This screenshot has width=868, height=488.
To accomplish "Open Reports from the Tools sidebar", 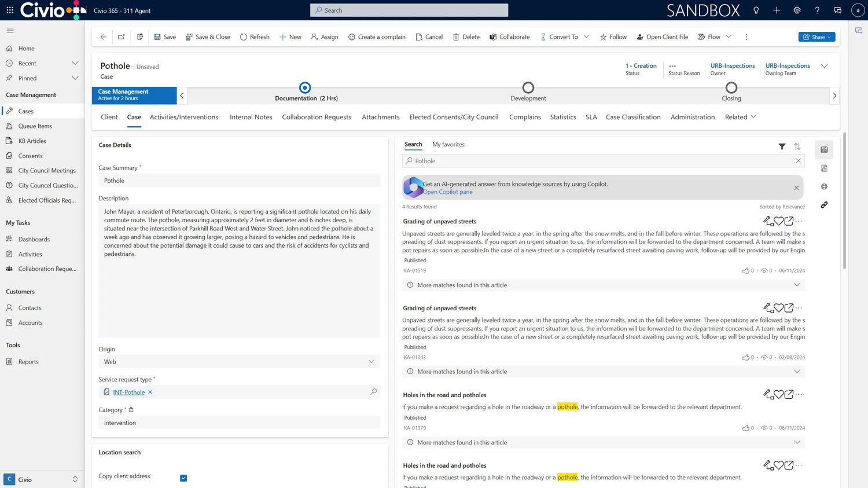I will point(27,361).
